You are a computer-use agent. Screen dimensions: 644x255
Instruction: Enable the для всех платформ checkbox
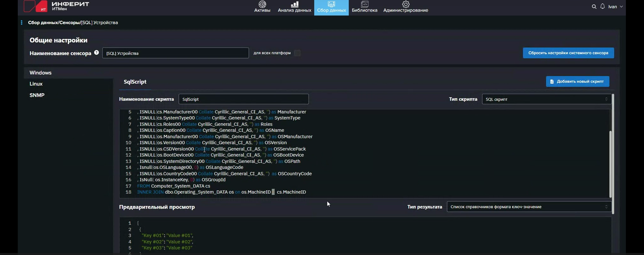point(297,53)
